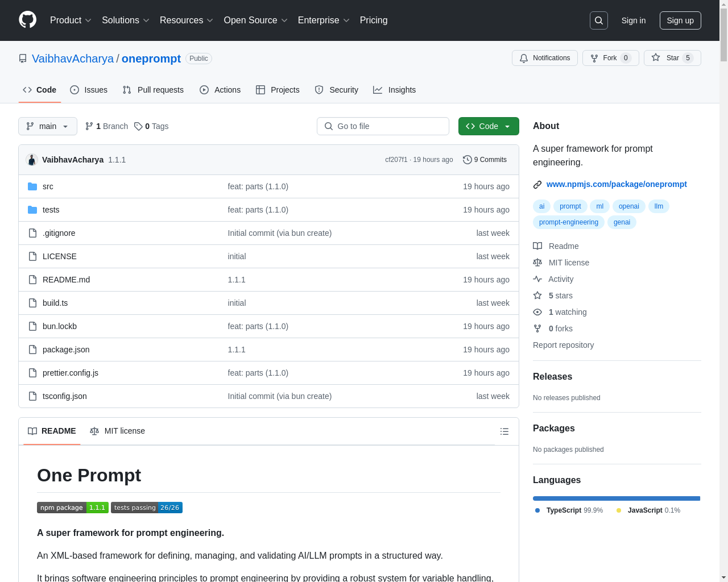Click the package.json file icon
Image resolution: width=728 pixels, height=582 pixels.
click(32, 350)
